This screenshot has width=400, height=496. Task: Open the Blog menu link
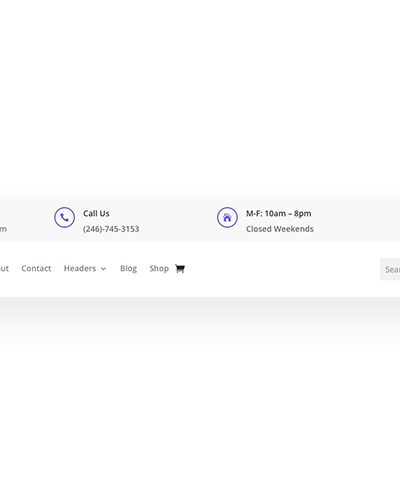128,268
